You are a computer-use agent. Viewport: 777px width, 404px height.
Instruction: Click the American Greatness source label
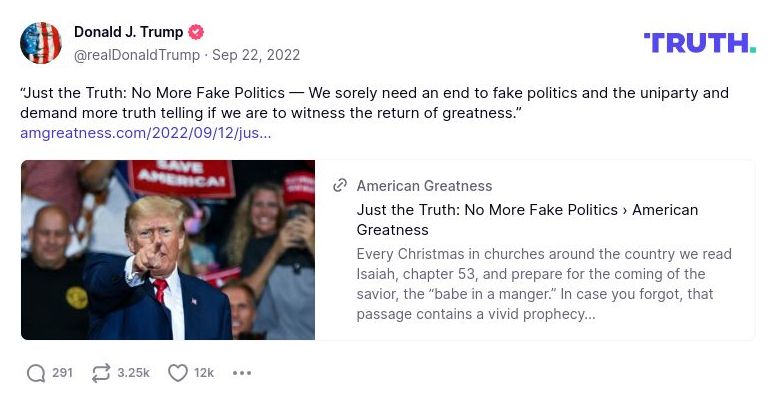click(x=424, y=186)
